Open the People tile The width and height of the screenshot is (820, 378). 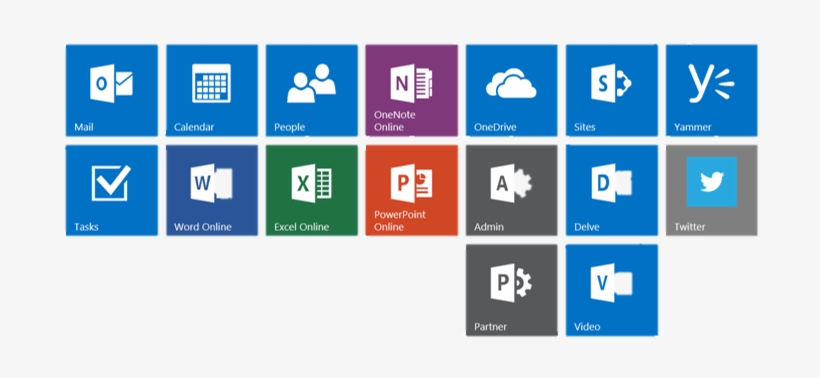(x=312, y=90)
